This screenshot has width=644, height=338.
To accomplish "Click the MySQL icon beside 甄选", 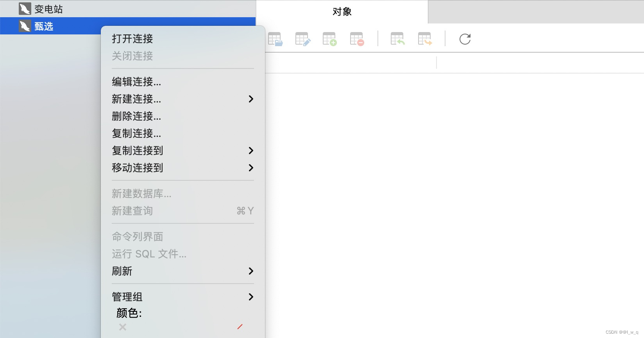I will [x=25, y=26].
